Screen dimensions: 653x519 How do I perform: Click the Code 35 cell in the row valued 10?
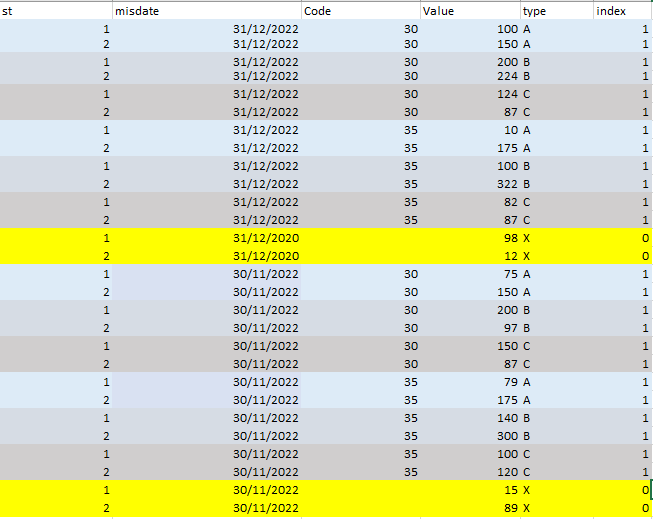pyautogui.click(x=361, y=130)
